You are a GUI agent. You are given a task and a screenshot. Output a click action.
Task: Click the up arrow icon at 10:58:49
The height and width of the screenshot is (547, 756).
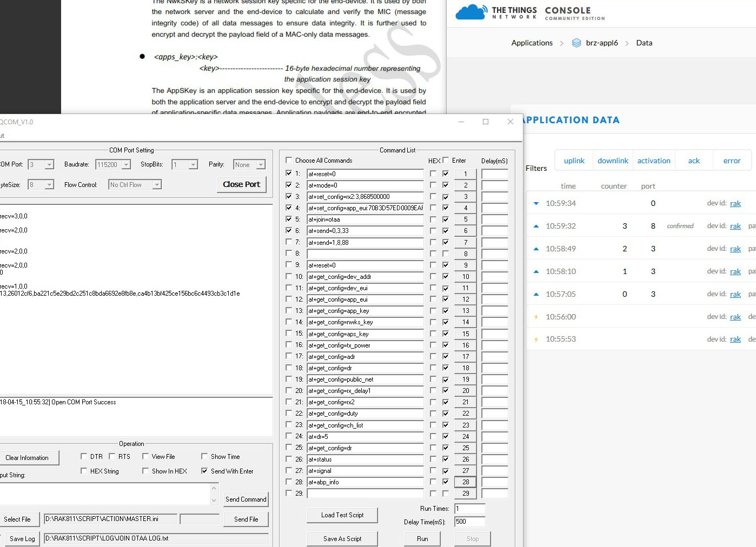pyautogui.click(x=536, y=249)
